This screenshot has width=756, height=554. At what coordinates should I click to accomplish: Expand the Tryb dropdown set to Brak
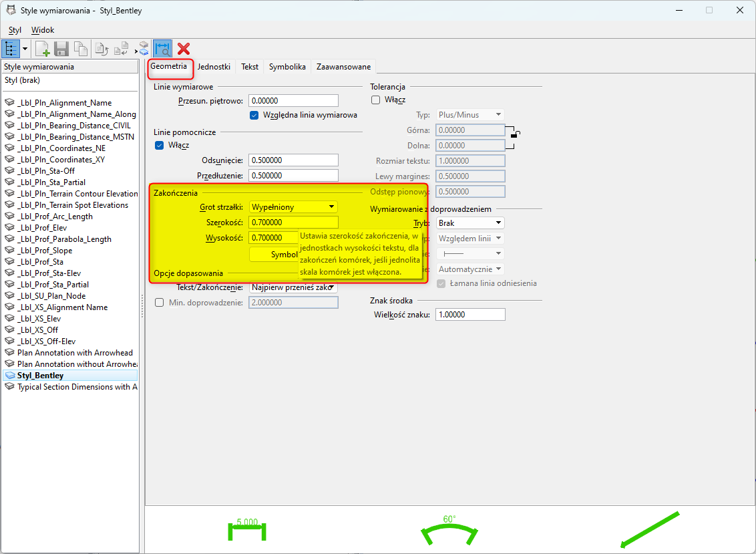pos(469,223)
